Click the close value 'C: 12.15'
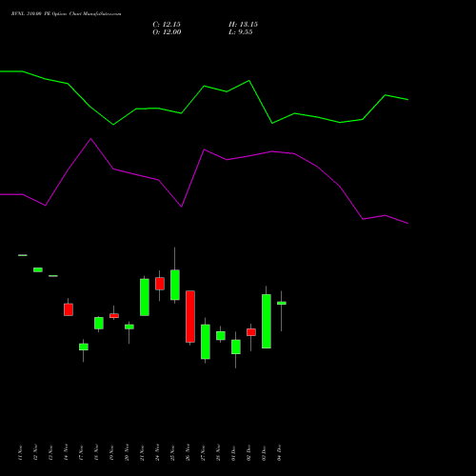This screenshot has height=476, width=476. pyautogui.click(x=167, y=25)
